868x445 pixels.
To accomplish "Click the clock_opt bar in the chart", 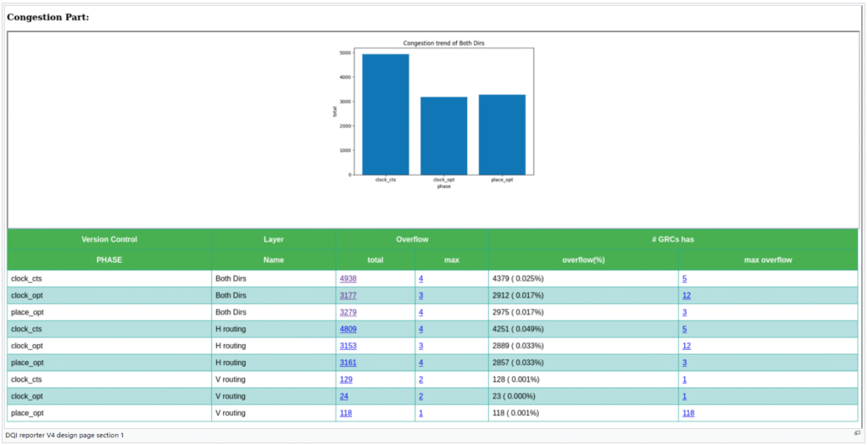I will point(443,136).
